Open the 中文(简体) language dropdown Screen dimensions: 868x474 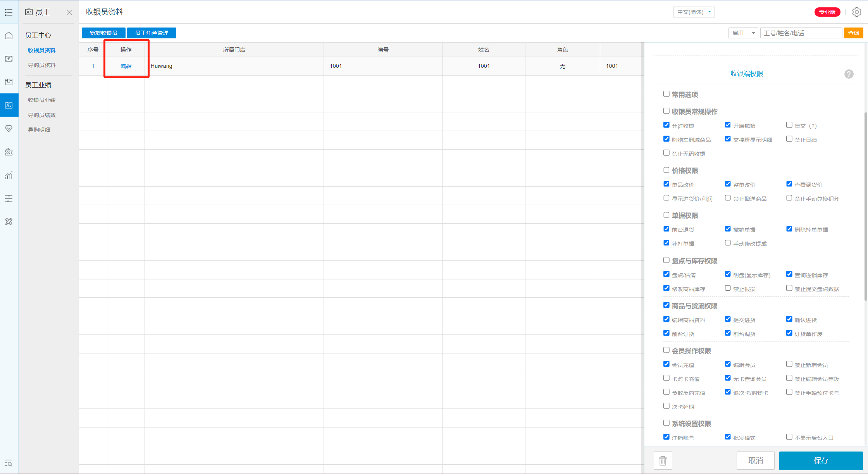click(694, 12)
